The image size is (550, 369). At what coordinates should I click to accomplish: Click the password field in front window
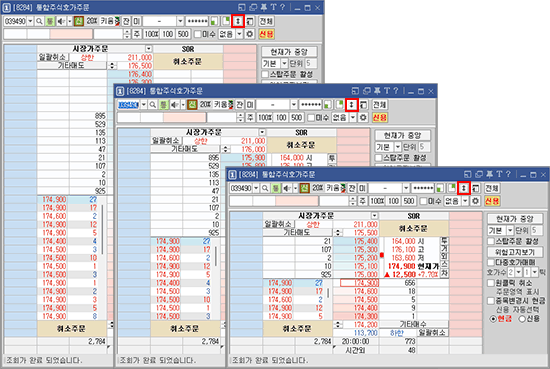tap(423, 188)
